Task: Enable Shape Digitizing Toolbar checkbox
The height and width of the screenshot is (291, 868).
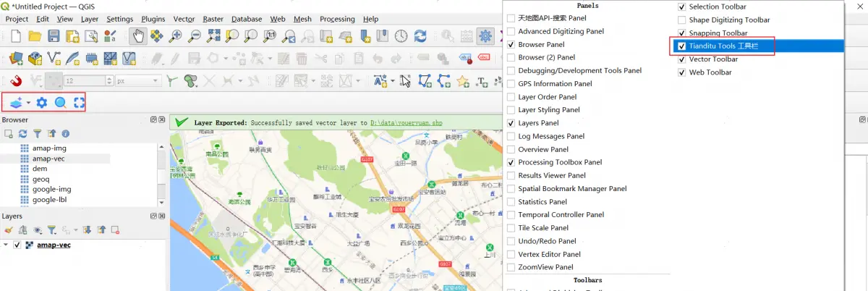Action: coord(681,20)
